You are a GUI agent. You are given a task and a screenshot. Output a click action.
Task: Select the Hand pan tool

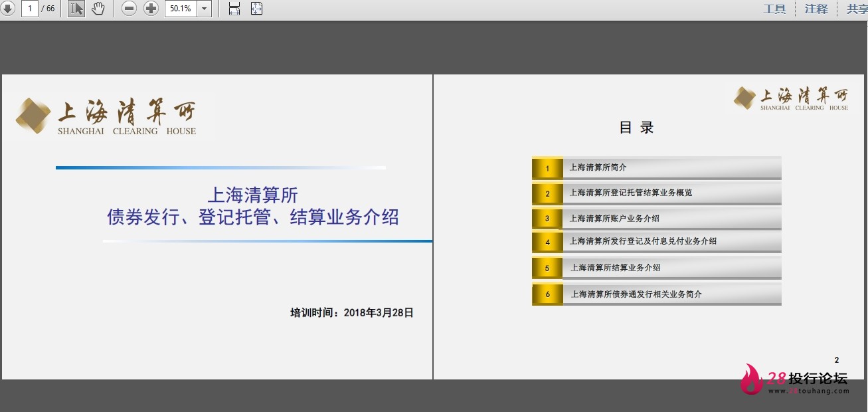[98, 9]
